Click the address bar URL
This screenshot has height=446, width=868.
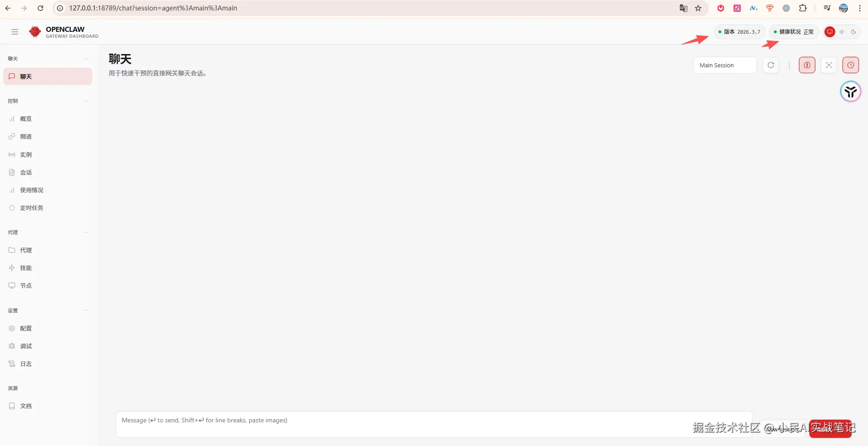[x=153, y=8]
